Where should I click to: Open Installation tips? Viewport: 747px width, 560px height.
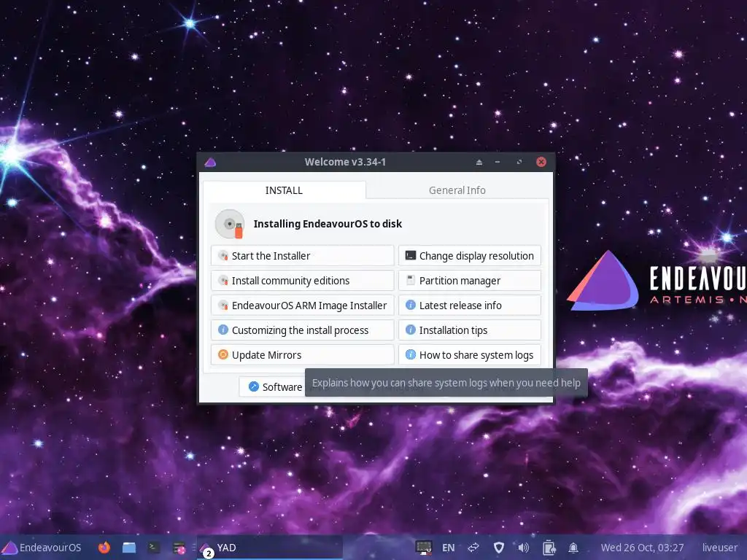(470, 330)
